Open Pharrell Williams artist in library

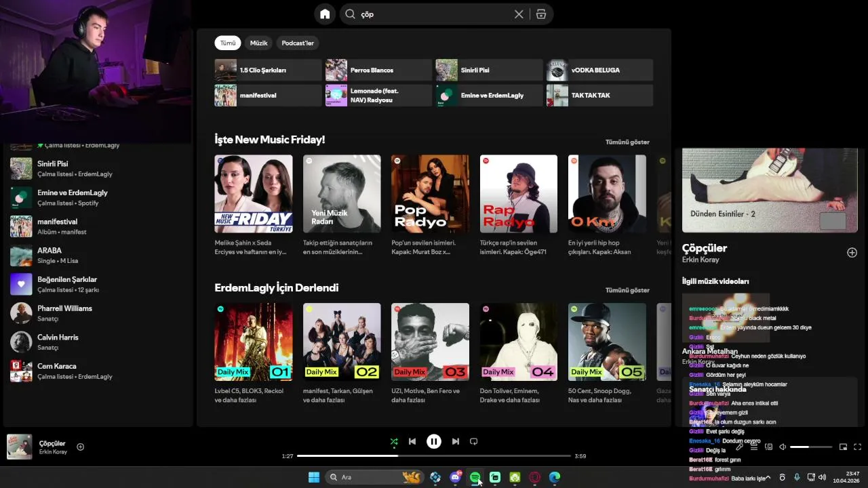tap(98, 313)
